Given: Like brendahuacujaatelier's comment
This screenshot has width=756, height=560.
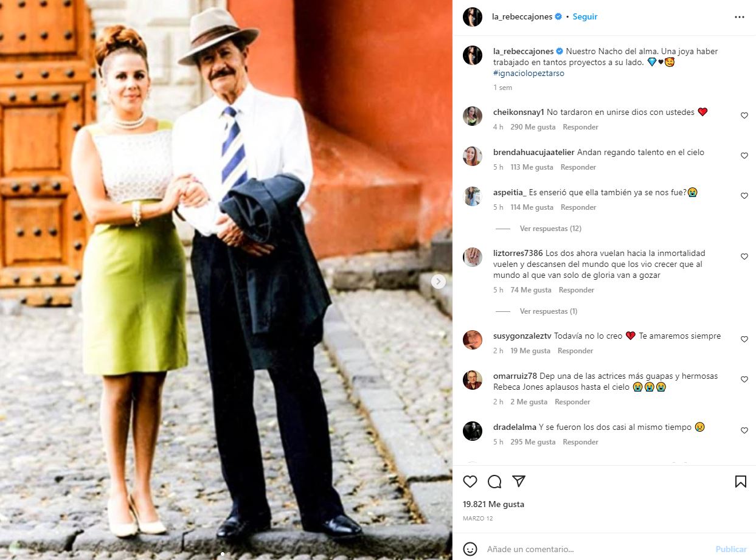Looking at the screenshot, I should pos(744,156).
